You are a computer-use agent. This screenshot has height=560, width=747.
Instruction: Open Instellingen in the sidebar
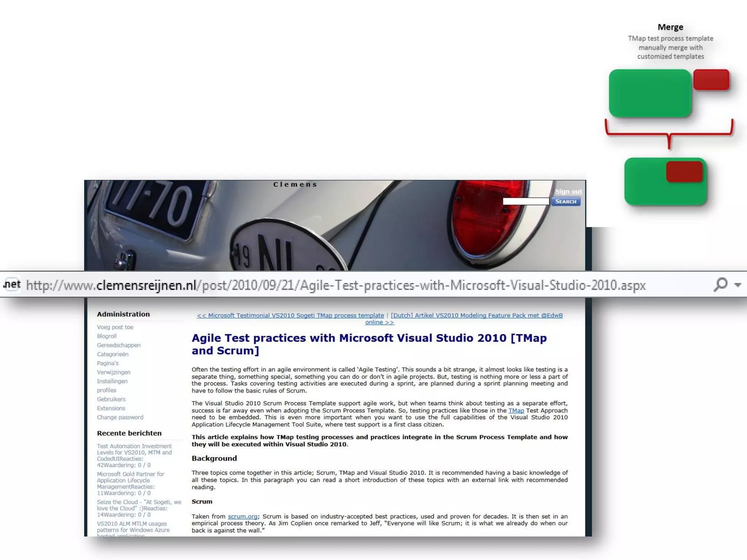(112, 381)
